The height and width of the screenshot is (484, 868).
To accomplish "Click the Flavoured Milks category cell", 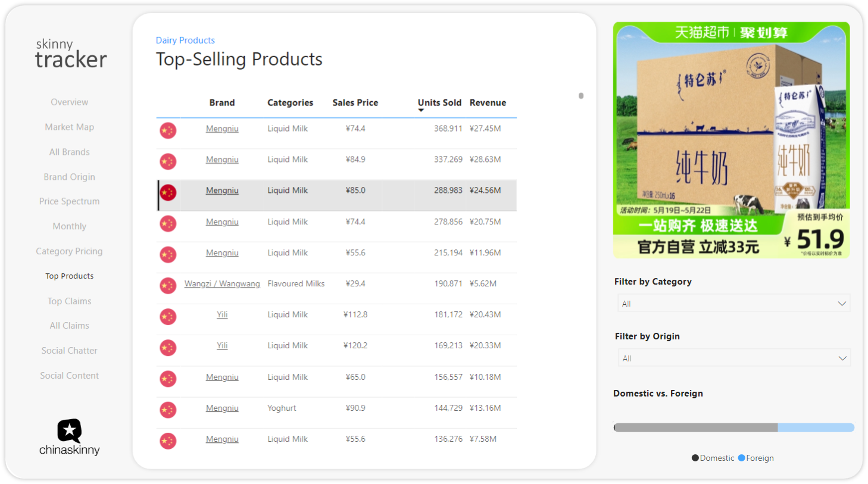I will click(x=296, y=283).
